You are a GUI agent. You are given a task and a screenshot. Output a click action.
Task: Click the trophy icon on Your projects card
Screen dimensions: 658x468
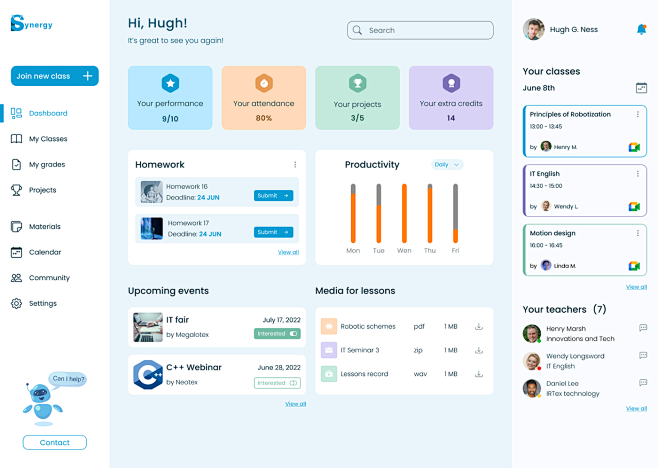coord(358,83)
